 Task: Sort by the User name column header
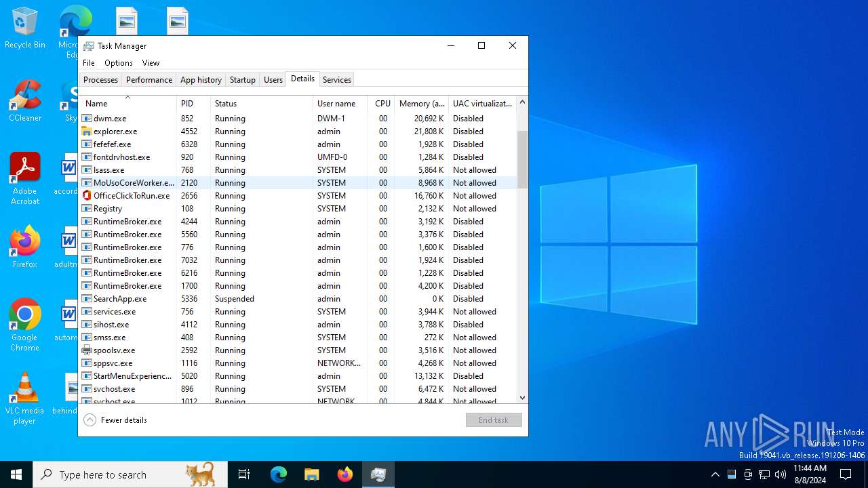click(340, 104)
